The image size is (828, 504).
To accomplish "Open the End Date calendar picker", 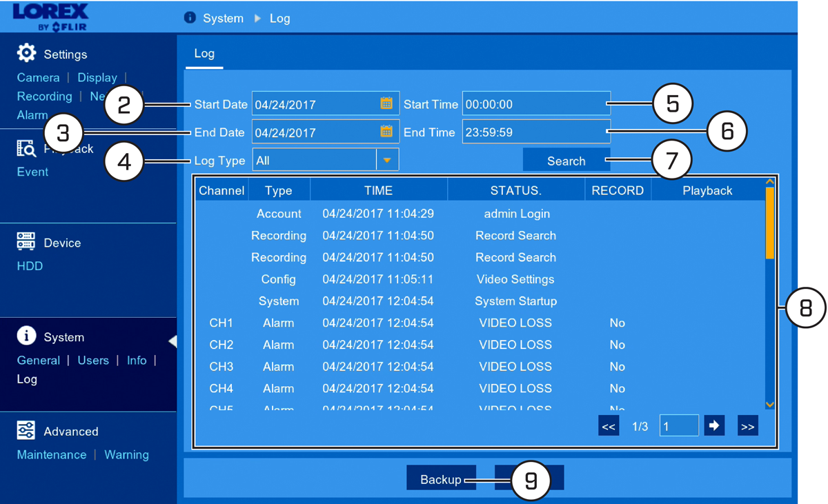I will click(386, 131).
